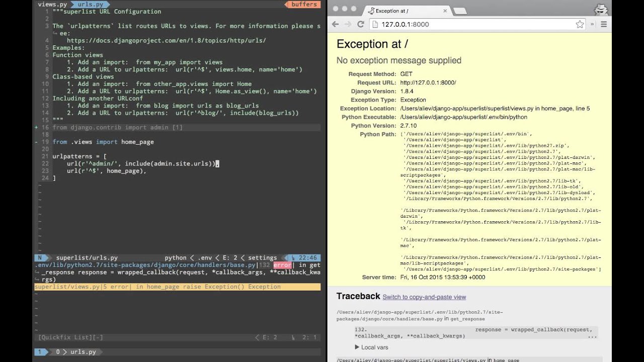Click the Python Executable path value

[464, 117]
